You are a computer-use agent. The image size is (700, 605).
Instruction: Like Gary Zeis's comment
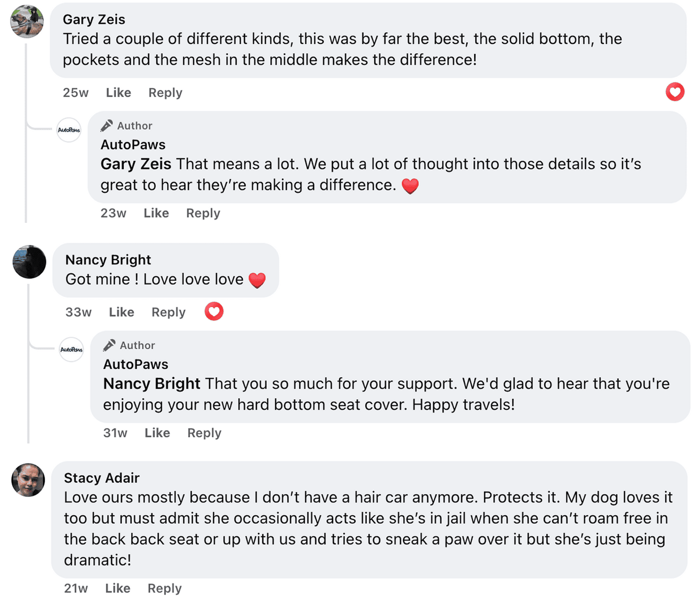click(x=118, y=93)
